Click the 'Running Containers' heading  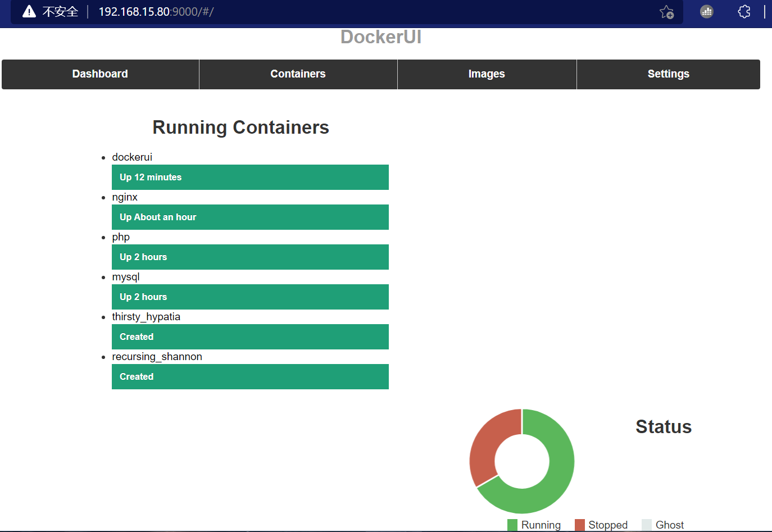[241, 128]
